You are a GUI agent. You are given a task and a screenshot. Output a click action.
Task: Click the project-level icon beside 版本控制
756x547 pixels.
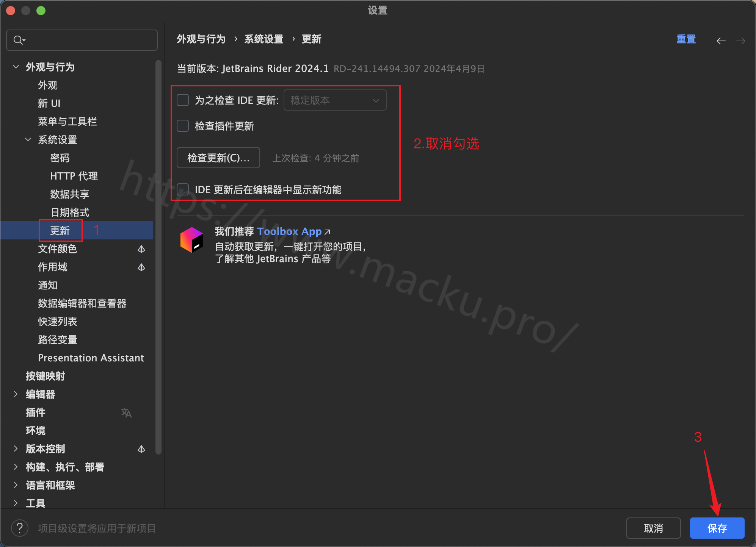(141, 449)
